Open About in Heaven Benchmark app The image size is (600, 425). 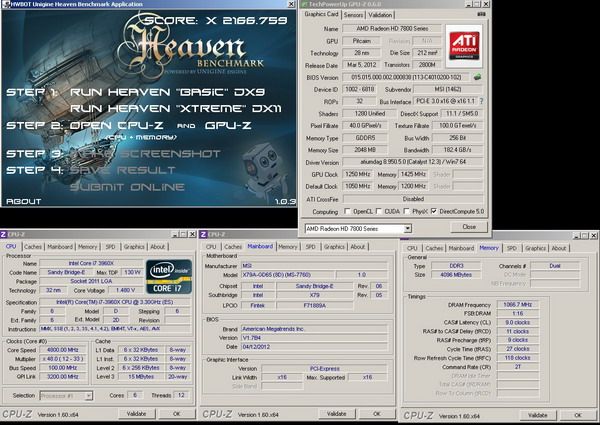[23, 202]
